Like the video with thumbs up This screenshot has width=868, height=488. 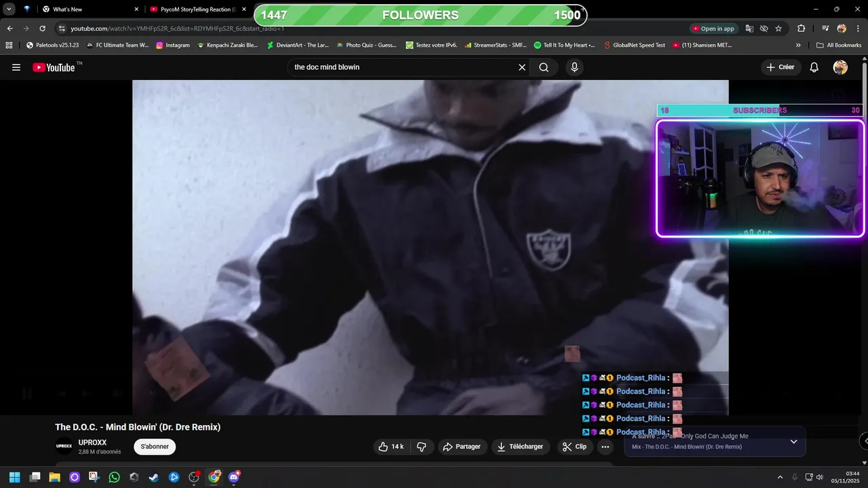tap(391, 447)
